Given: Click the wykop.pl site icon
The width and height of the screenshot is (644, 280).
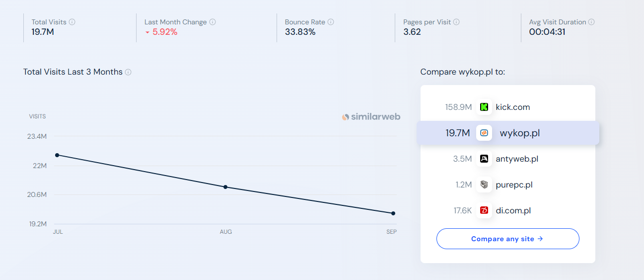Looking at the screenshot, I should click(x=484, y=133).
